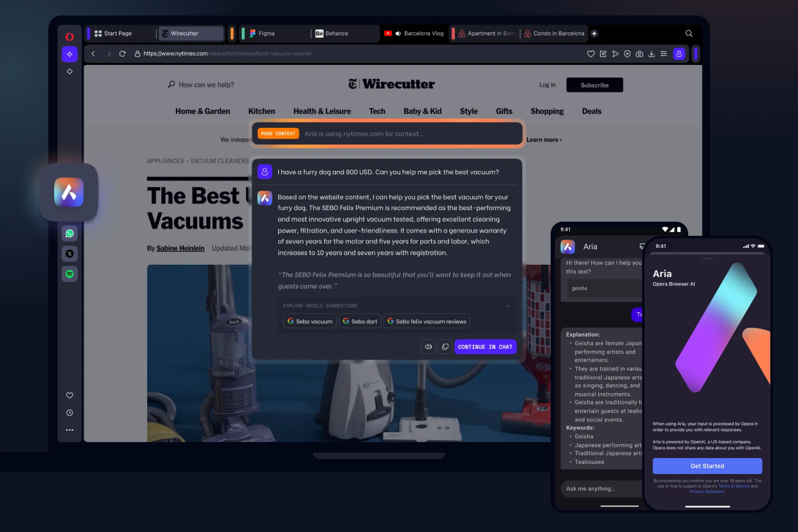
Task: Click the Learn more link
Action: point(544,139)
